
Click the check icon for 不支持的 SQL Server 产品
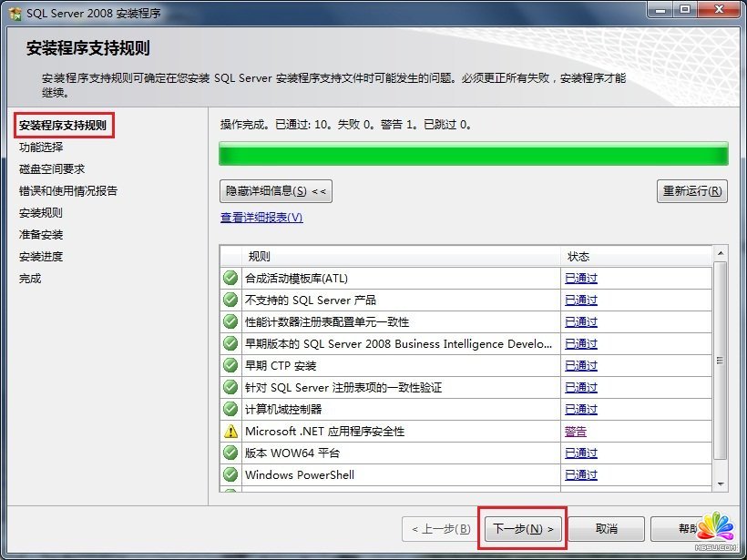pyautogui.click(x=230, y=300)
